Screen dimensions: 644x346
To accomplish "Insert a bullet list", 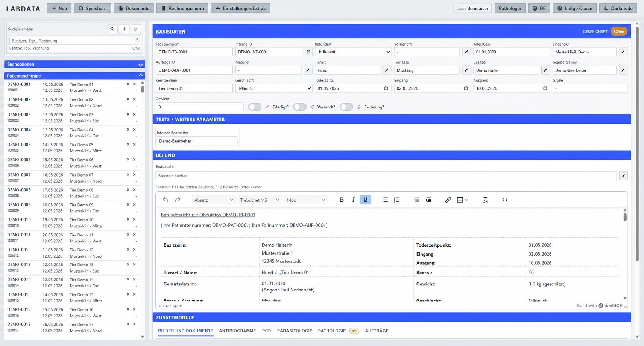I will click(385, 200).
